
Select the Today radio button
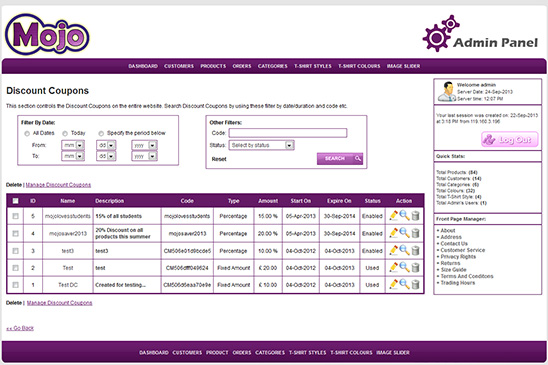click(x=65, y=134)
